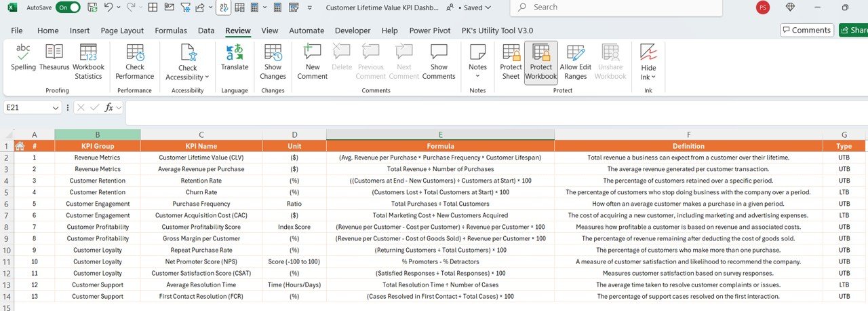
Task: Click Protect Sheet
Action: pyautogui.click(x=511, y=61)
